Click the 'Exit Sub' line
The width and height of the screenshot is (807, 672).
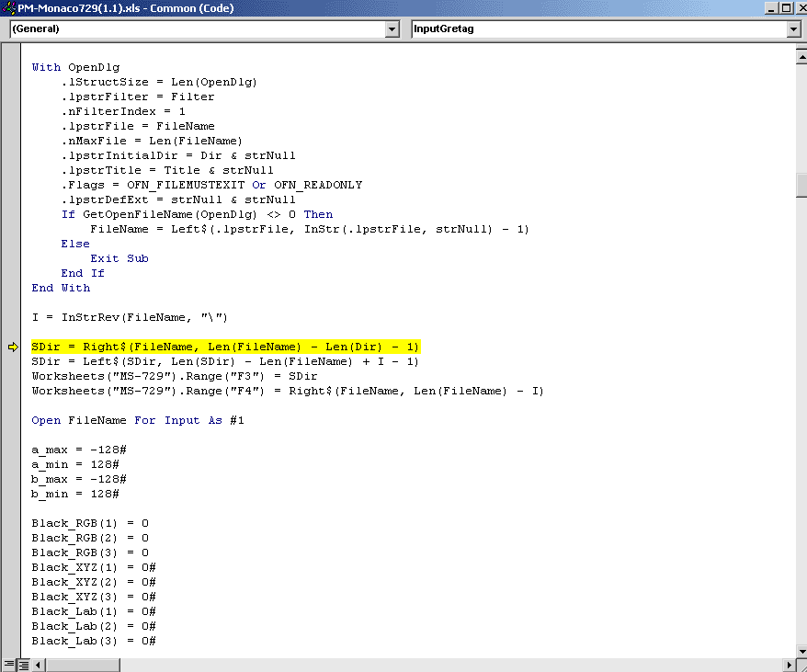(x=119, y=258)
